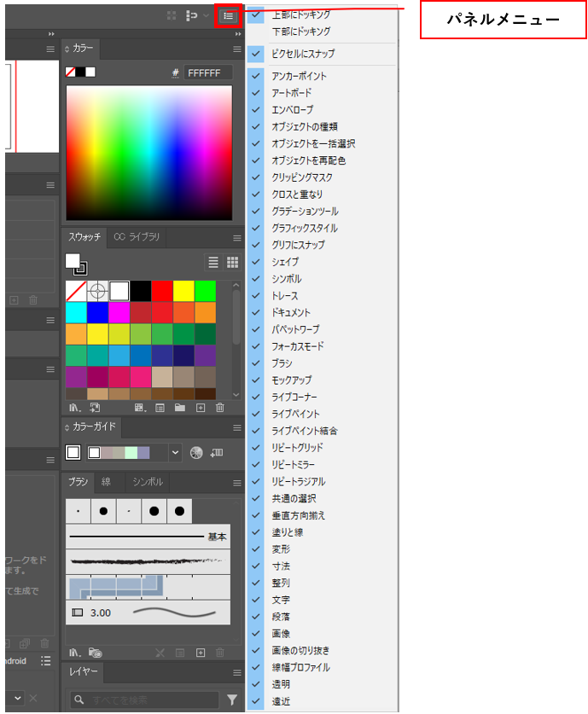Screen dimensions: 588x714
Task: Open the panel menu icon highlighted in red
Action: click(228, 15)
